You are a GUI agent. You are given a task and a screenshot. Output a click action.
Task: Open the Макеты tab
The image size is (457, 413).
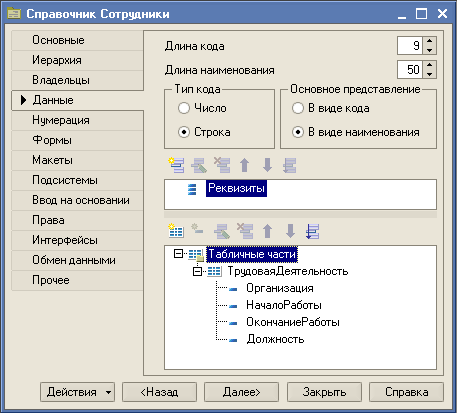point(77,160)
